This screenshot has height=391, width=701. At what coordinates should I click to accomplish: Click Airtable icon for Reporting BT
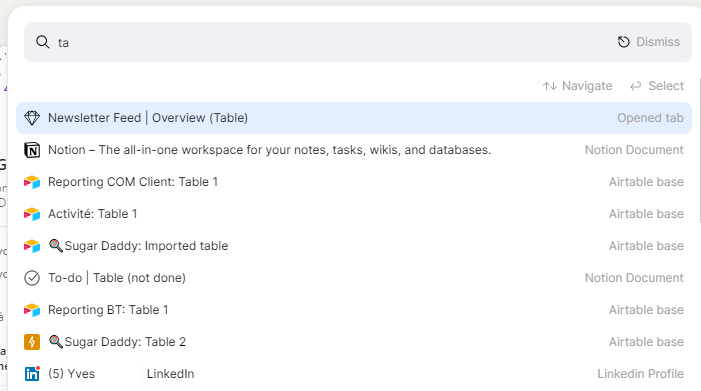(x=32, y=310)
